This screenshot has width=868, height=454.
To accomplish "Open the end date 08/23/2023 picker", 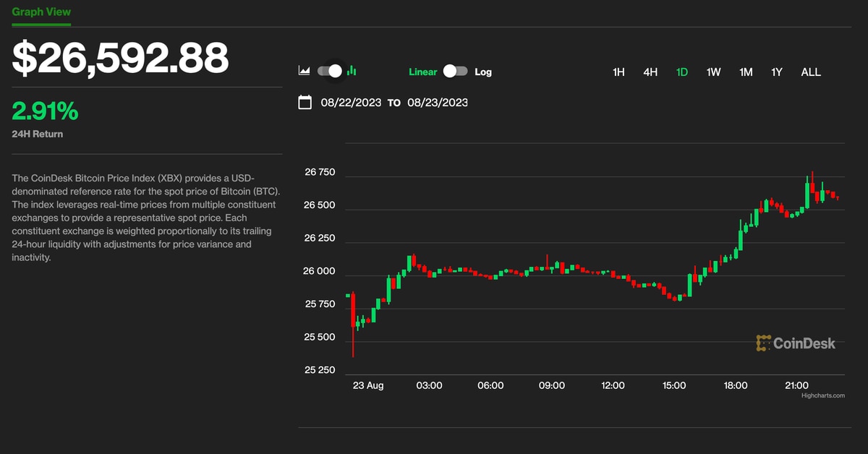I will (x=437, y=103).
